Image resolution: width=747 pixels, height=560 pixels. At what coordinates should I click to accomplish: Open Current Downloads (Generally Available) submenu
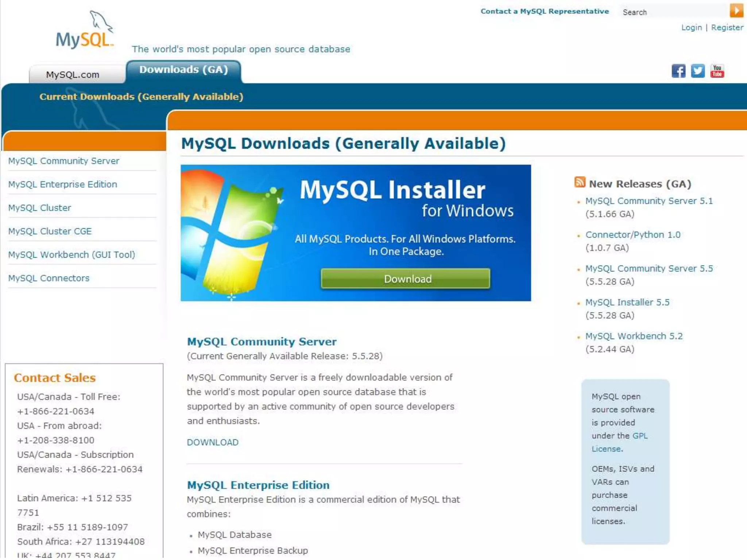(142, 97)
